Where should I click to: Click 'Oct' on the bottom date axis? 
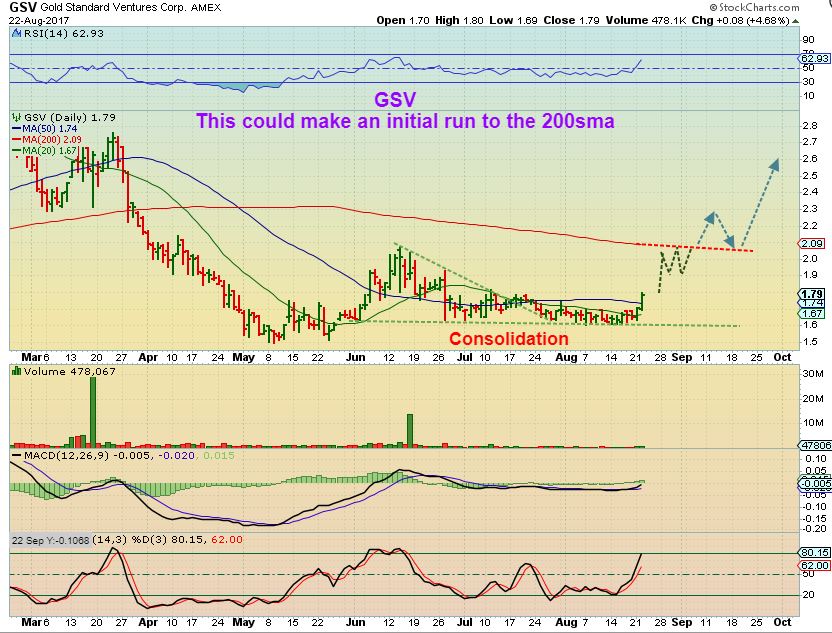pyautogui.click(x=782, y=622)
